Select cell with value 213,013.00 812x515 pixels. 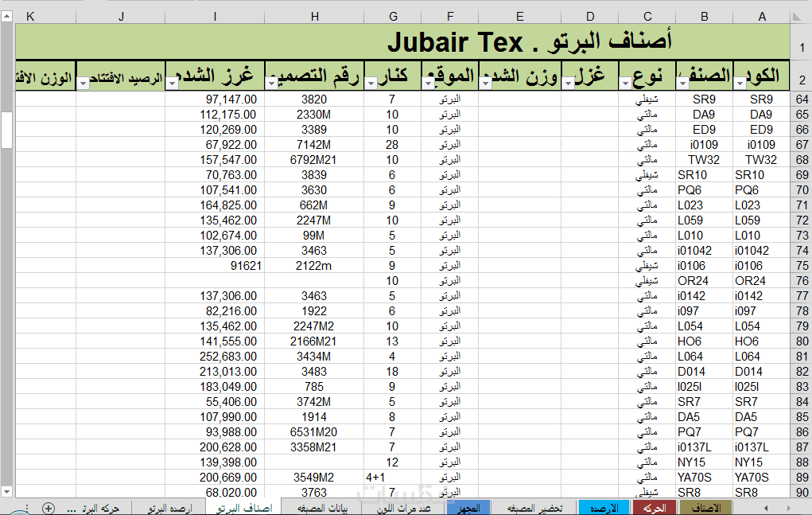(x=215, y=372)
